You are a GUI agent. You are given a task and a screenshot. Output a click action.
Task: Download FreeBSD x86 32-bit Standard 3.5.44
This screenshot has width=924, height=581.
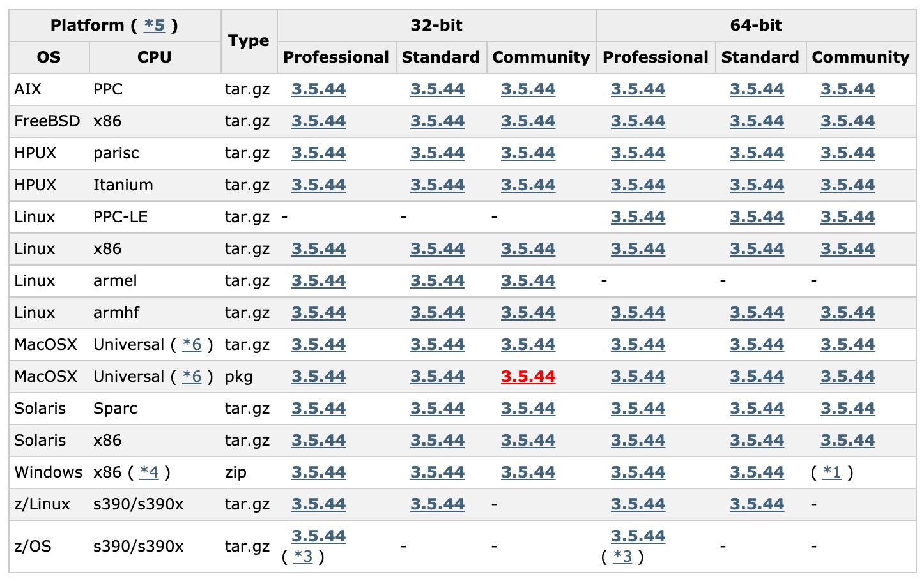437,121
